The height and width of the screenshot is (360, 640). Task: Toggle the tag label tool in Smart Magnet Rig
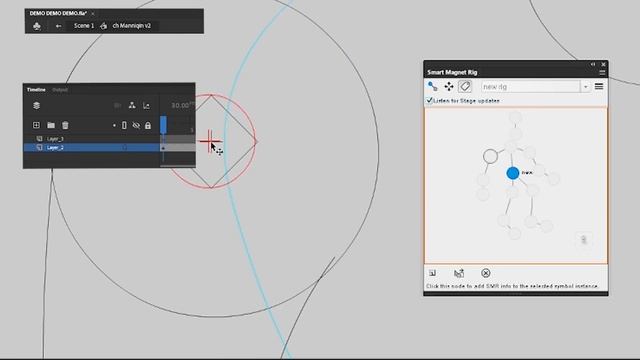tap(465, 87)
